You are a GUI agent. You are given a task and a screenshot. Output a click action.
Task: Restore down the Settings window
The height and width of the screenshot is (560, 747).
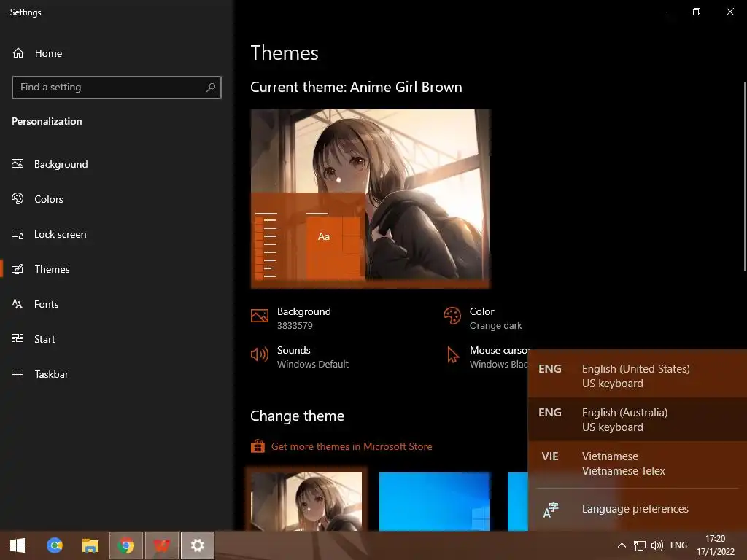pos(697,12)
